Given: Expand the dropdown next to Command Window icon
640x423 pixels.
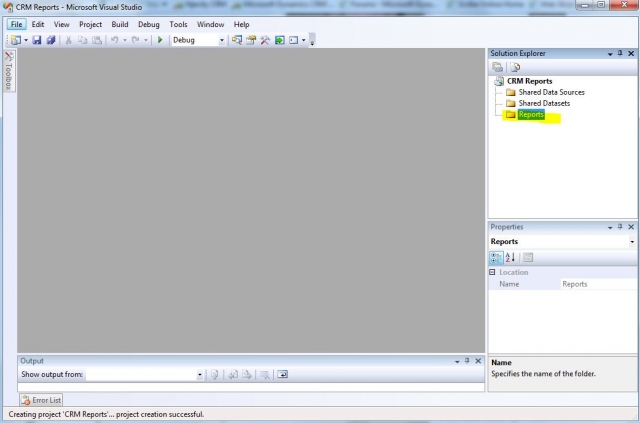Looking at the screenshot, I should [x=304, y=40].
